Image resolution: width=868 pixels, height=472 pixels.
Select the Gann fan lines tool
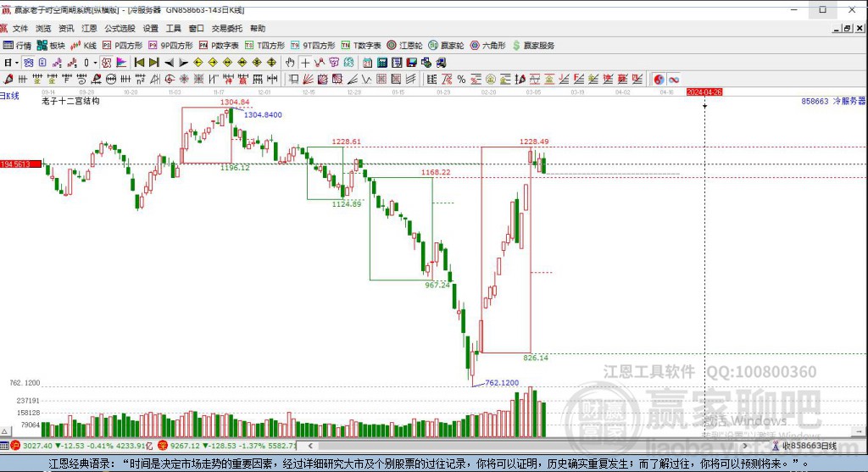(309, 79)
